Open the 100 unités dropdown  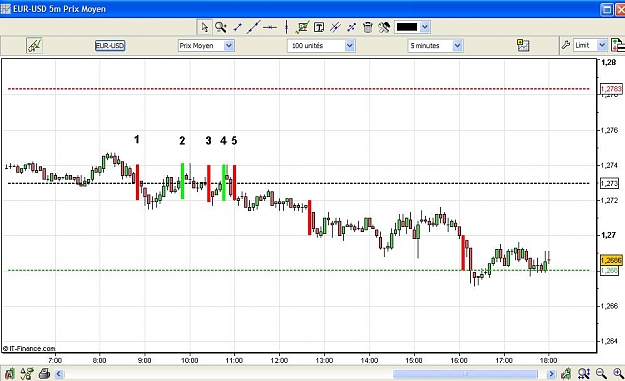[350, 45]
